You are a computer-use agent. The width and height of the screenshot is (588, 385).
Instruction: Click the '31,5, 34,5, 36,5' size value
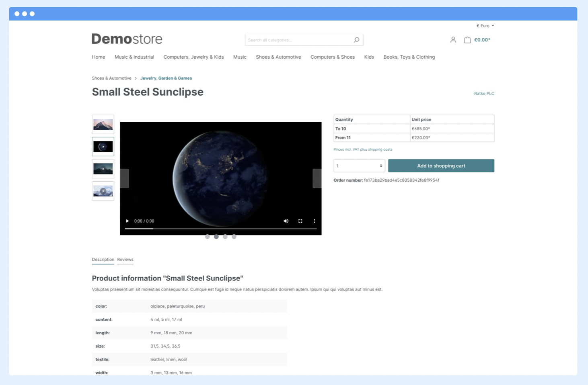point(165,346)
